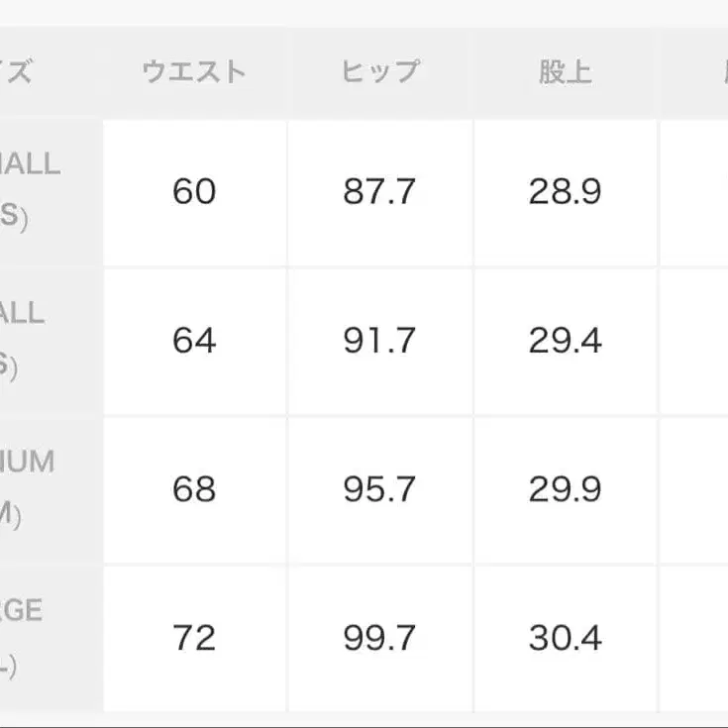
Task: Select the hip value 91.7 cell
Action: 380,341
